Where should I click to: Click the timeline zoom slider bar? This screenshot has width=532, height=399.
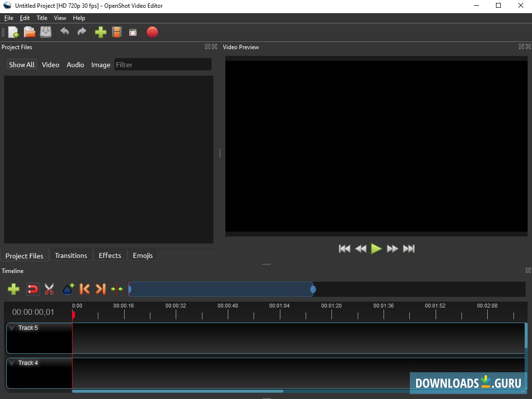pos(221,289)
